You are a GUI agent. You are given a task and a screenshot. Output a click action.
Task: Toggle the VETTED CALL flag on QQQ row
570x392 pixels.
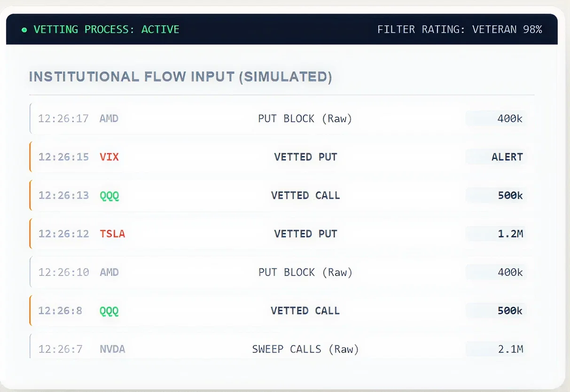305,196
